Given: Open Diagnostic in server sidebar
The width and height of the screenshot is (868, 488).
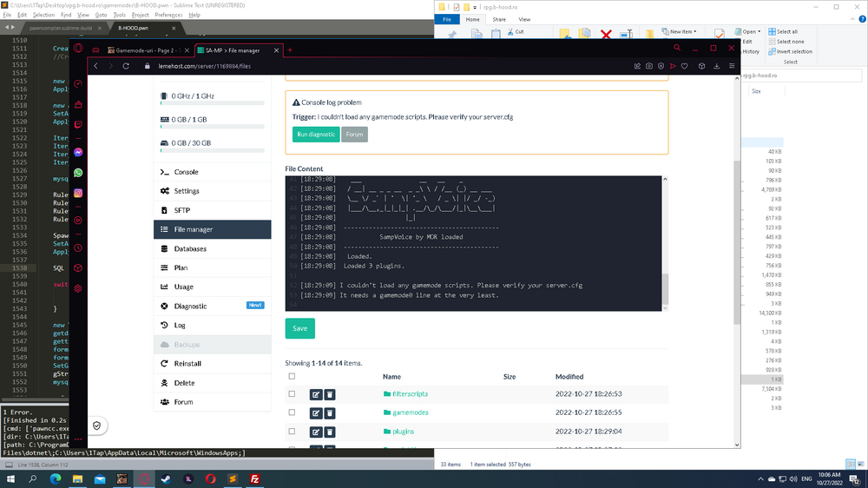Looking at the screenshot, I should coord(213,307).
